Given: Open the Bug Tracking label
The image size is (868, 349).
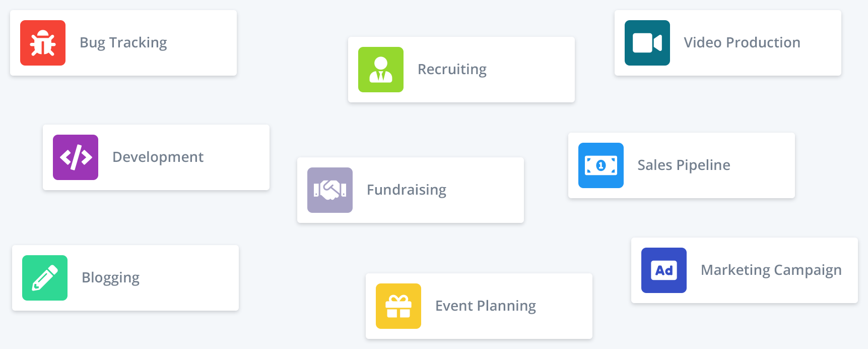Looking at the screenshot, I should pos(123,43).
